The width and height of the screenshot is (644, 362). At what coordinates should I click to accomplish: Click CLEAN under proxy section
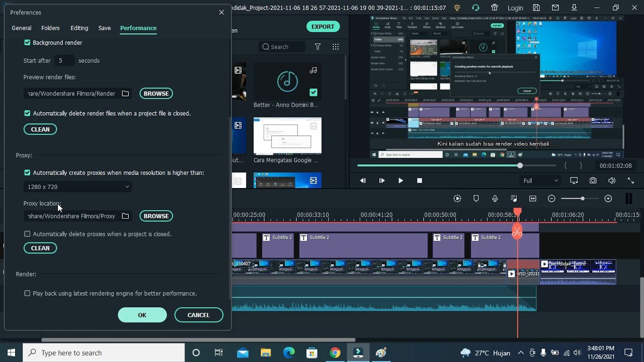coord(40,248)
